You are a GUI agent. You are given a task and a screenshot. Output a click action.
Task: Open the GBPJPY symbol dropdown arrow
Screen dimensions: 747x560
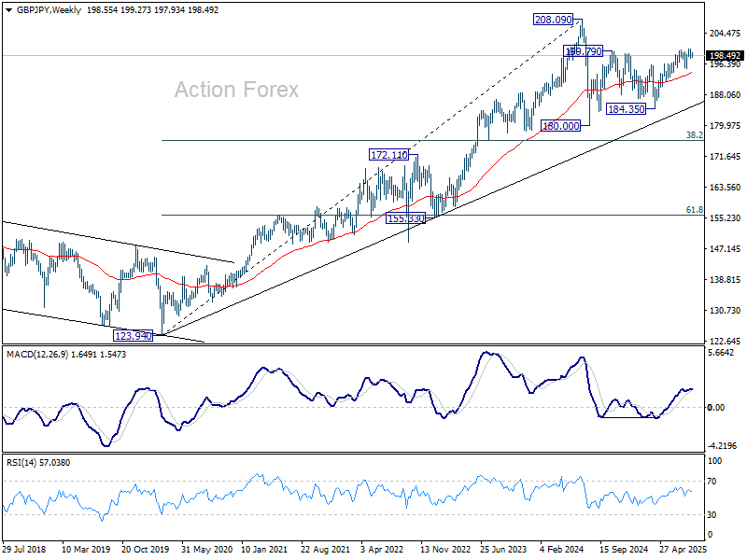pos(8,10)
